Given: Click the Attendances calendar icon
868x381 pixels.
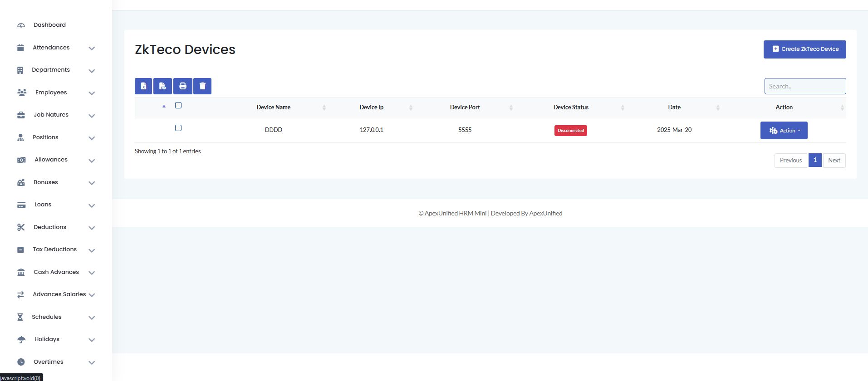Looking at the screenshot, I should (20, 48).
